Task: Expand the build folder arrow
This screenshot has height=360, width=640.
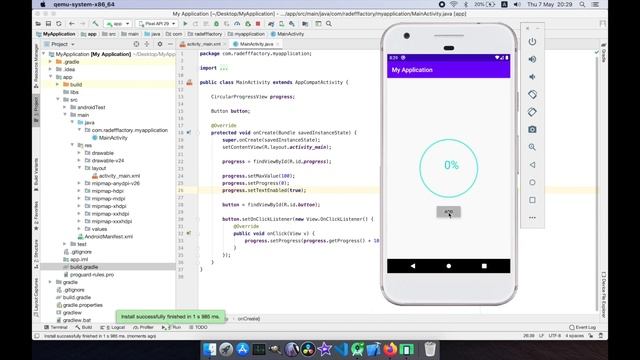Action: point(58,84)
